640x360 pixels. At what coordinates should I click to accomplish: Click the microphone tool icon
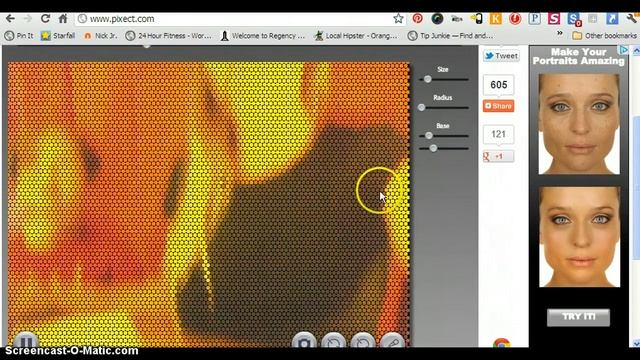[x=392, y=342]
